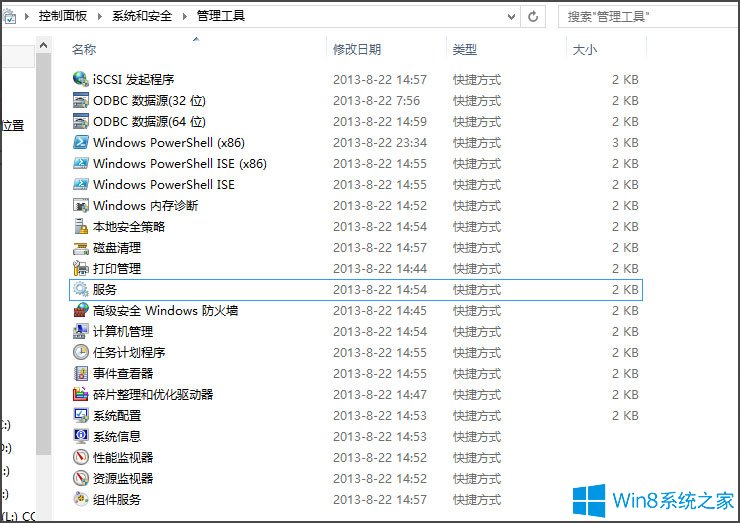Open the address bar history dropdown

pos(511,17)
